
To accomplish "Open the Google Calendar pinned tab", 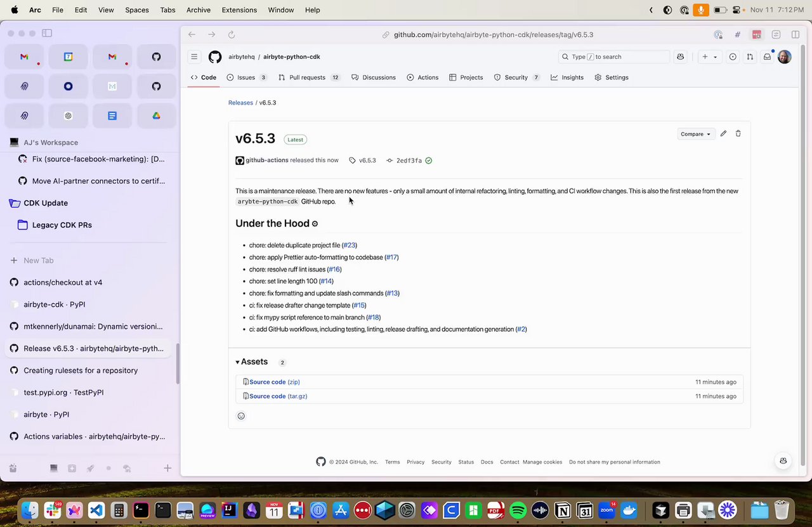I will coord(68,57).
